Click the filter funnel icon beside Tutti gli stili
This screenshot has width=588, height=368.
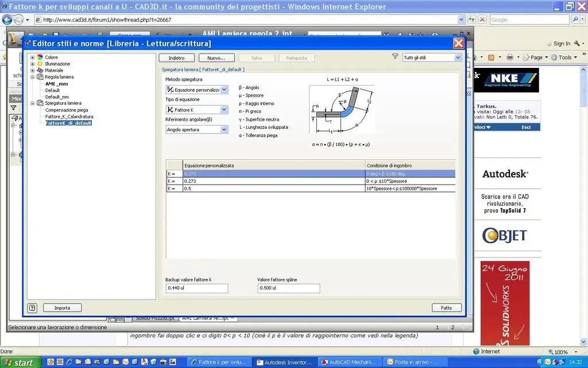pos(395,57)
